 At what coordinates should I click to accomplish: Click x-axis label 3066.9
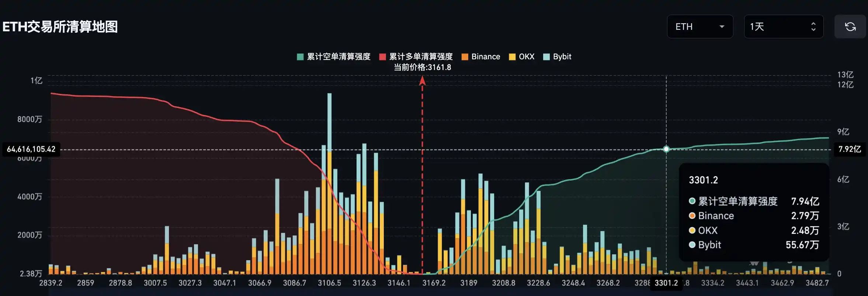[x=260, y=283]
